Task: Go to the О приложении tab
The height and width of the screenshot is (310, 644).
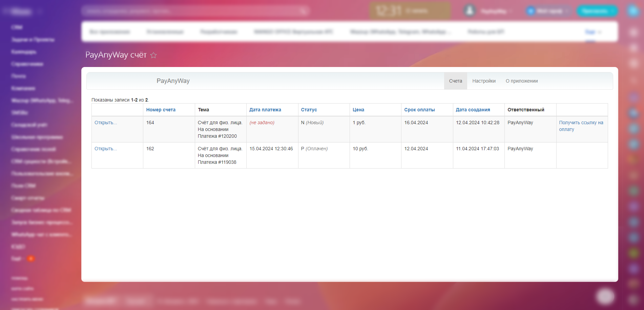Action: coord(521,81)
